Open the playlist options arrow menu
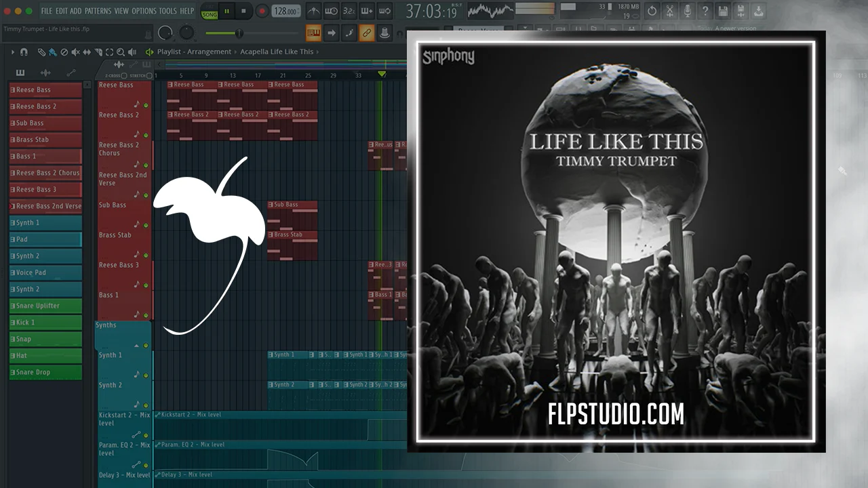This screenshot has height=488, width=868. click(12, 52)
